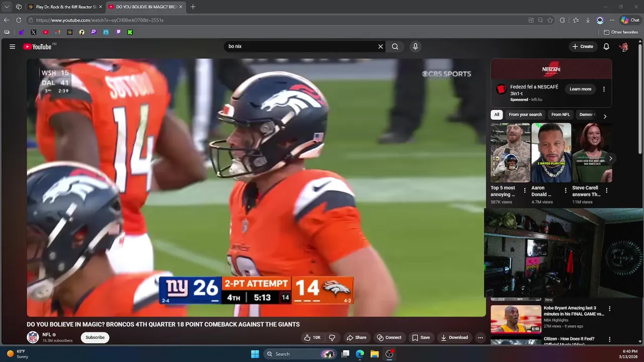Open Edge settings and more menu

tap(612, 20)
